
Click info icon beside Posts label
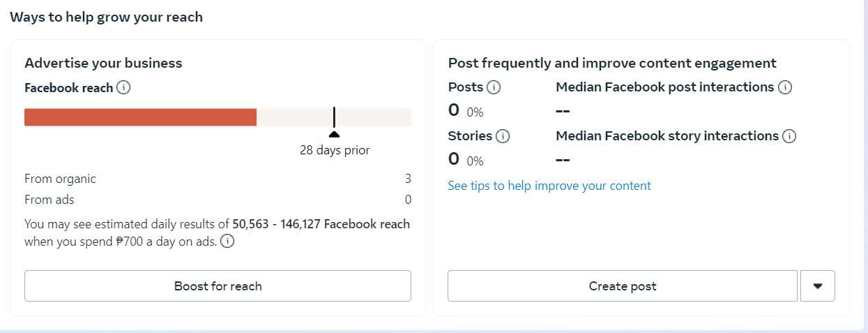coord(494,87)
